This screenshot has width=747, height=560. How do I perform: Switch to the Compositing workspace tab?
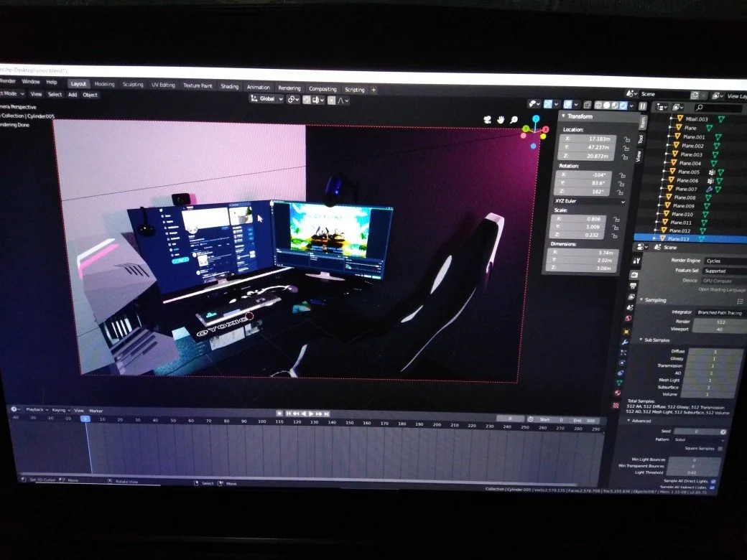[323, 89]
